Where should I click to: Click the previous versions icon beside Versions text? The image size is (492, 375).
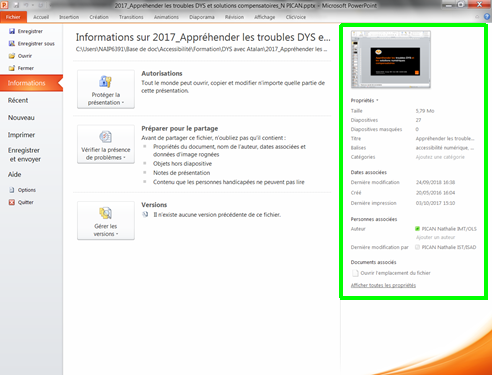tap(145, 215)
